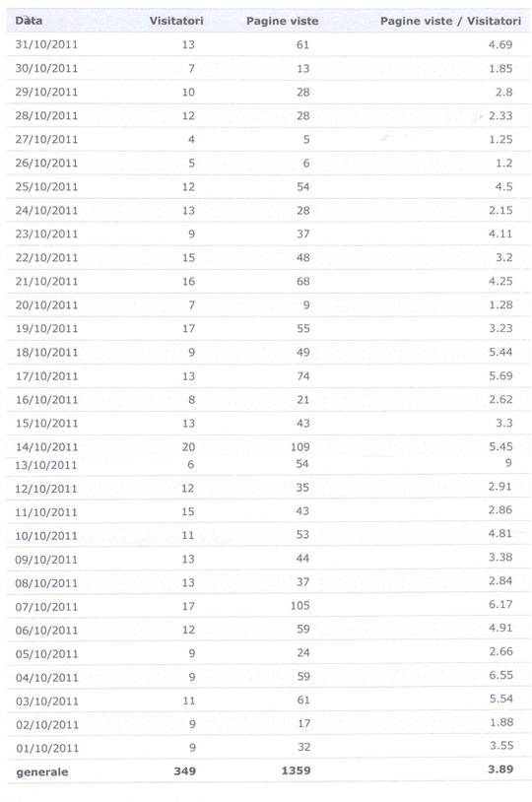
Task: Click the 13/10/2011 date cell
Action: click(46, 465)
